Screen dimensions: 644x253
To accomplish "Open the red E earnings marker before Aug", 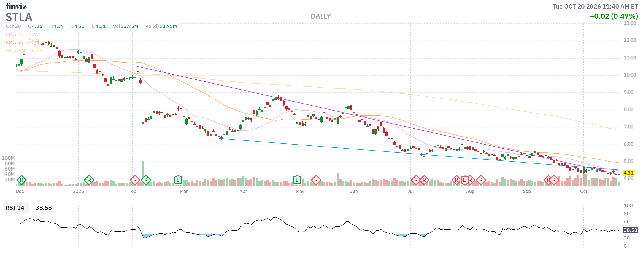I will point(465,180).
